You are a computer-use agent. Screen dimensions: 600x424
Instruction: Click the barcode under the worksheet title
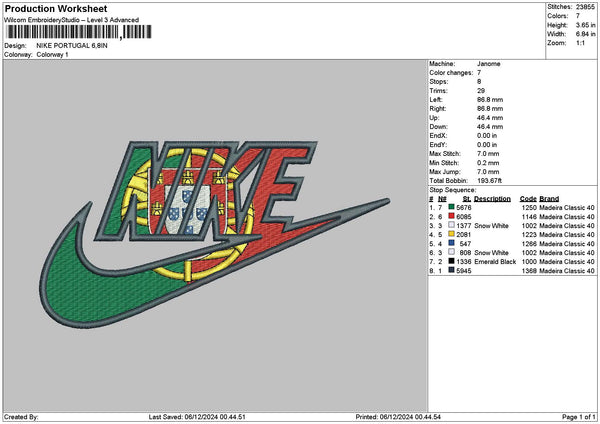tap(78, 32)
